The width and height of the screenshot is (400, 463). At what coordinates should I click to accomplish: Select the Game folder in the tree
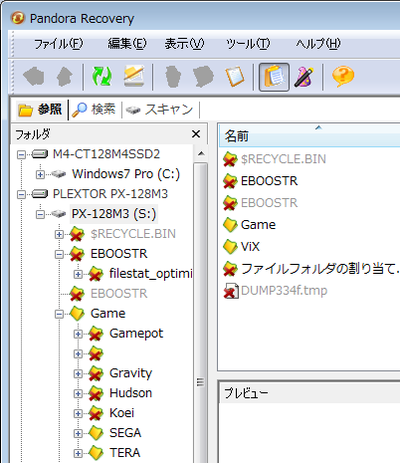pyautogui.click(x=108, y=314)
